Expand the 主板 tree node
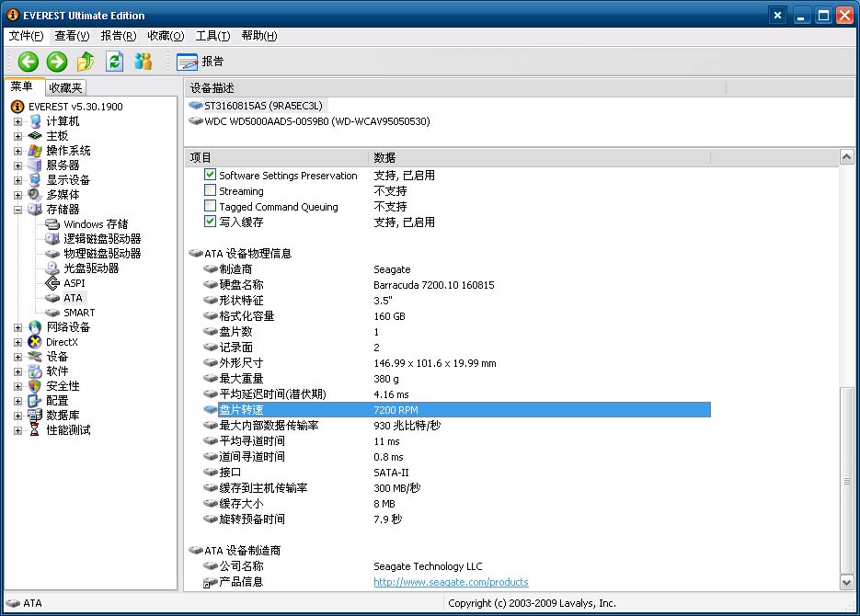Screen dimensions: 860x616 click(x=18, y=136)
